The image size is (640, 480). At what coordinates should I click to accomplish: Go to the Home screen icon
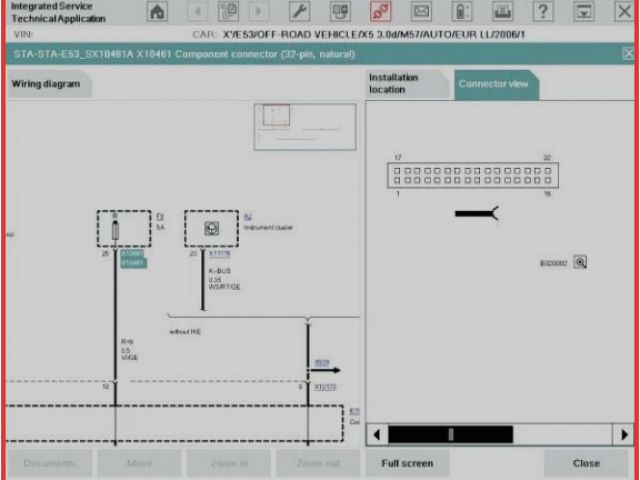[x=157, y=12]
